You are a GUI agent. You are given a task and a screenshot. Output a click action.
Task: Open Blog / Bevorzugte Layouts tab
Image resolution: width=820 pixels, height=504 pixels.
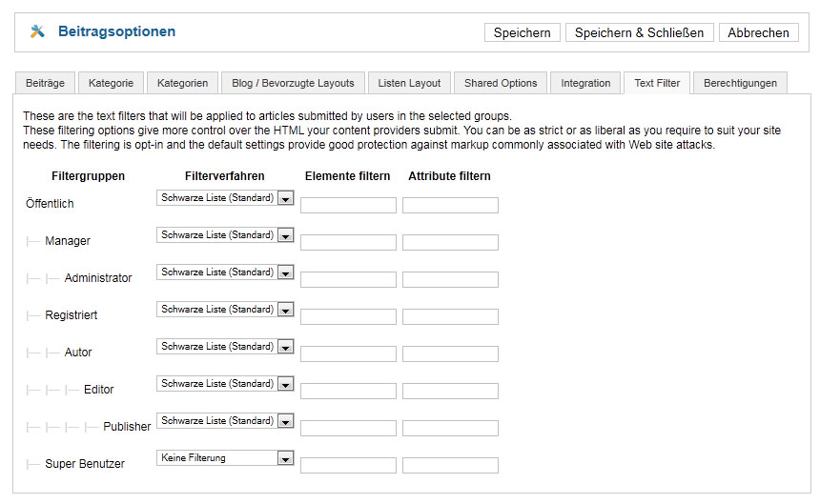[293, 83]
